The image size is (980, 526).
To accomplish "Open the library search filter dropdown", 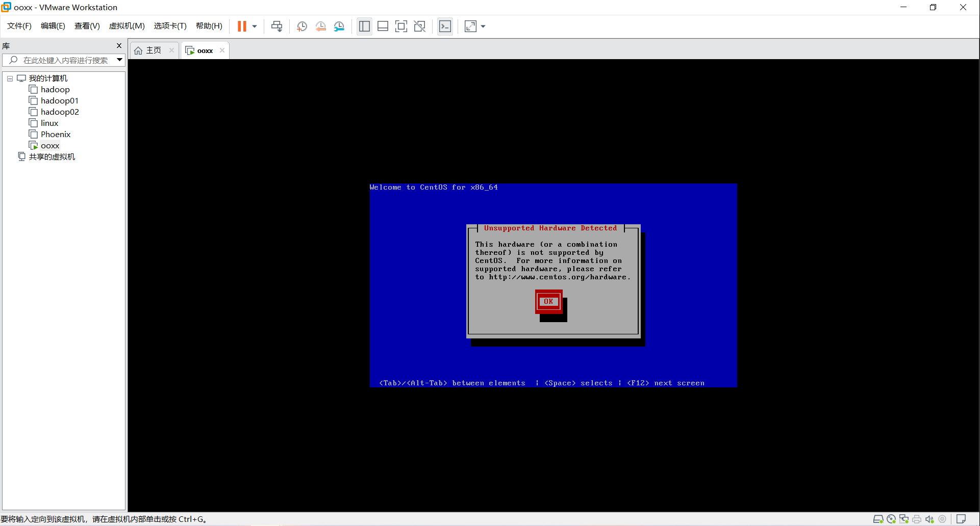I will (x=119, y=60).
